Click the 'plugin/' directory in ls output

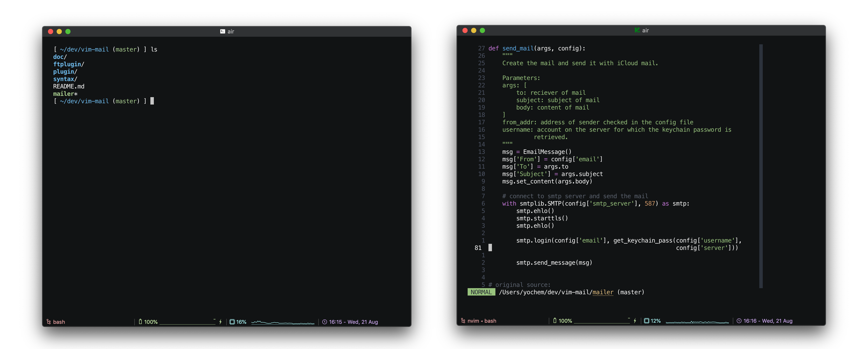[65, 71]
